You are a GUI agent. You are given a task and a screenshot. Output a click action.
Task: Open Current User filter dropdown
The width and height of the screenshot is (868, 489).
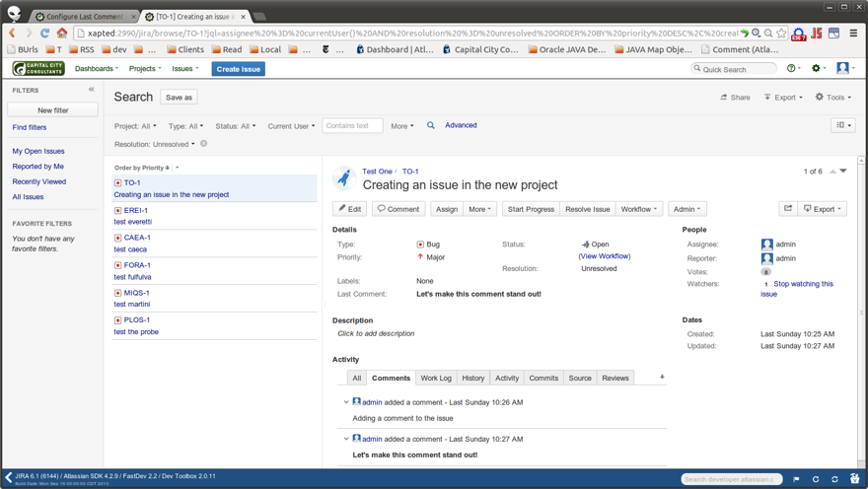coord(291,126)
